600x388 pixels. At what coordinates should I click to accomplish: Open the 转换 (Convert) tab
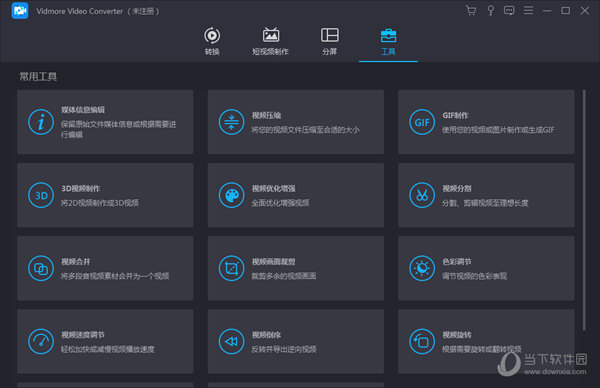tap(212, 41)
